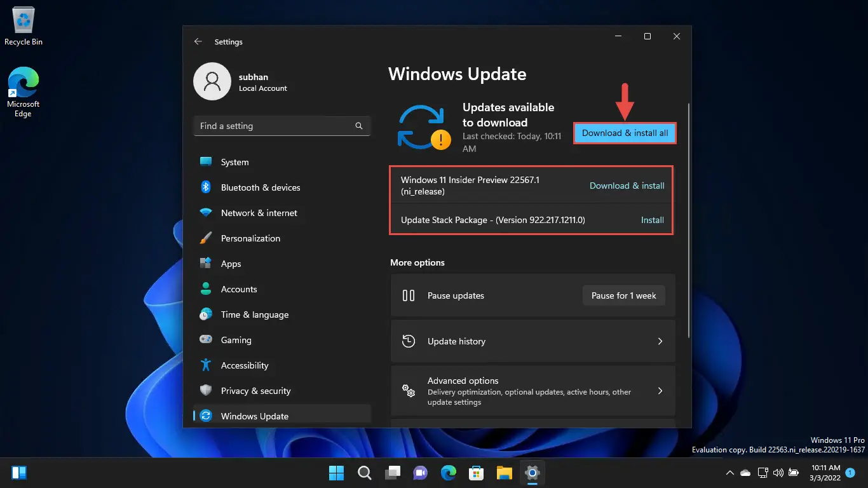
Task: Open File Explorer from taskbar
Action: tap(505, 473)
